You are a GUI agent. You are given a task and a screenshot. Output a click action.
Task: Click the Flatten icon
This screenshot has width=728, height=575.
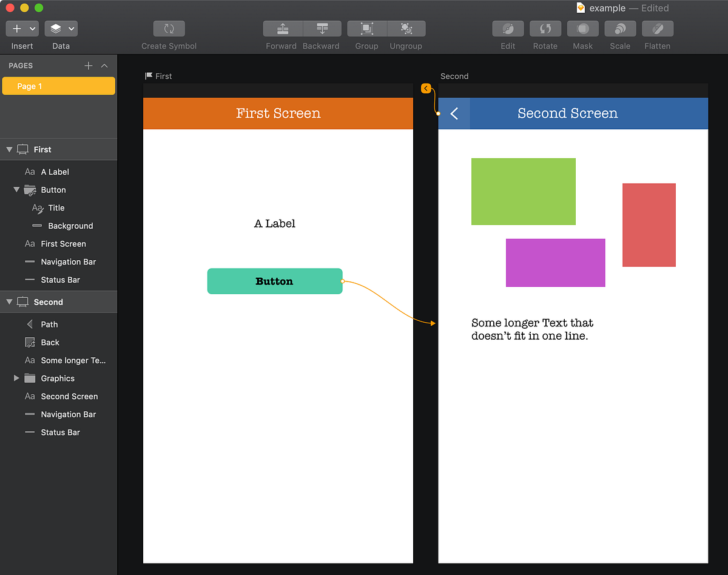click(658, 29)
